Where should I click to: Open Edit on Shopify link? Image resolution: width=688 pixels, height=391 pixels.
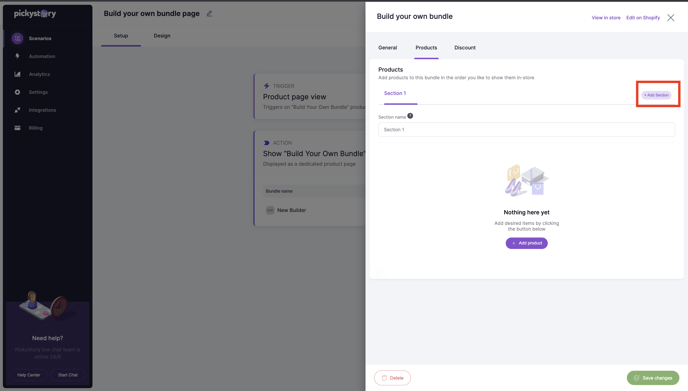[643, 18]
